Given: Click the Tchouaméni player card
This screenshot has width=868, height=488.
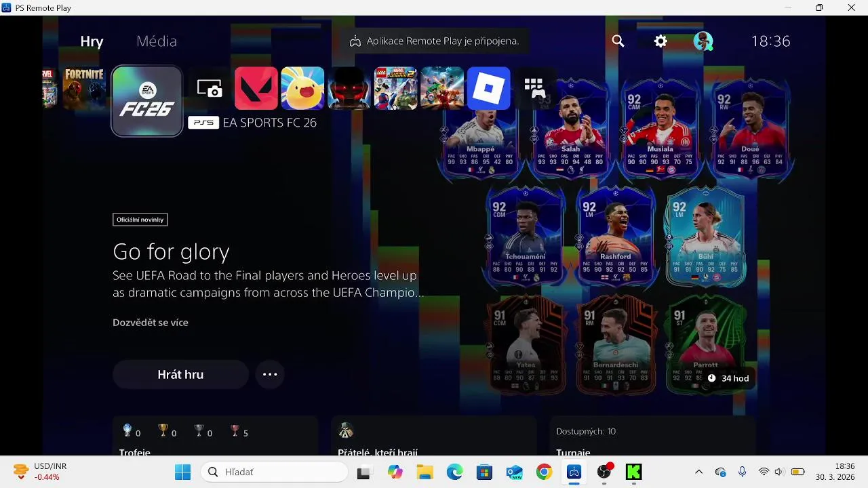Looking at the screenshot, I should coord(526,236).
